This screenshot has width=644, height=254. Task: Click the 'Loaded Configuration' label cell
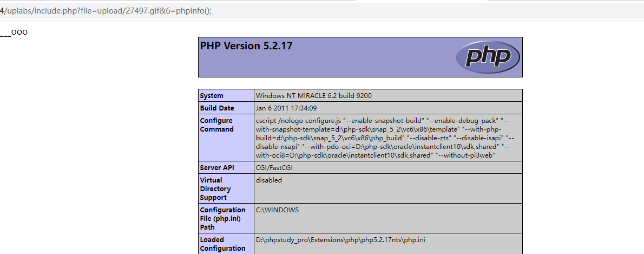coord(226,244)
